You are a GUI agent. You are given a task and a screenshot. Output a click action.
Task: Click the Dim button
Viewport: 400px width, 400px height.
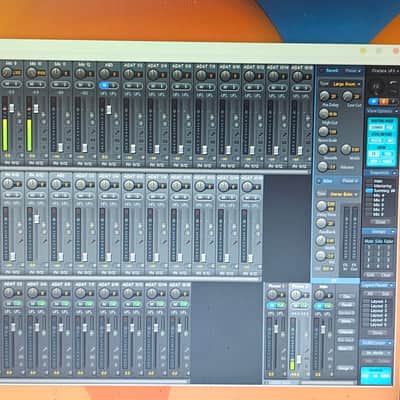(x=346, y=296)
